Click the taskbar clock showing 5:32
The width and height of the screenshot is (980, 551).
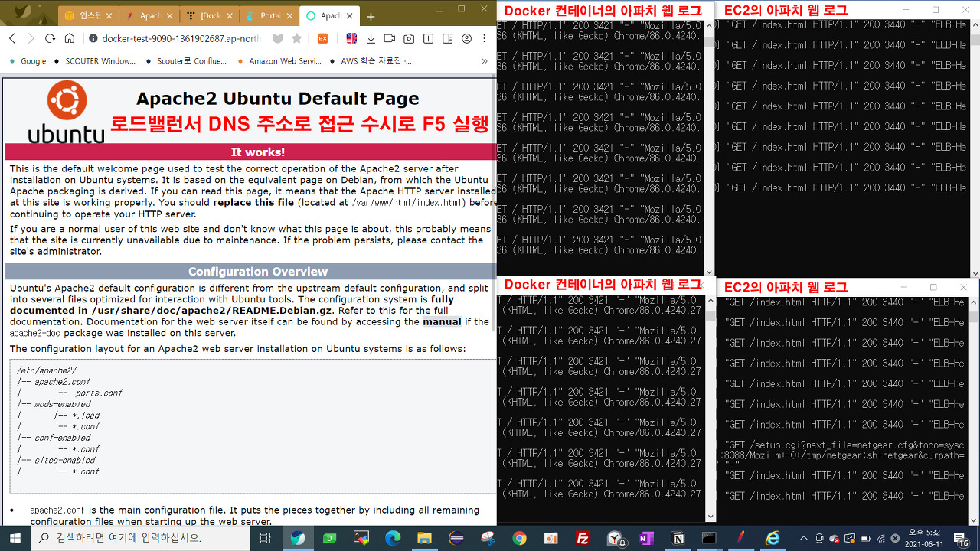(923, 538)
